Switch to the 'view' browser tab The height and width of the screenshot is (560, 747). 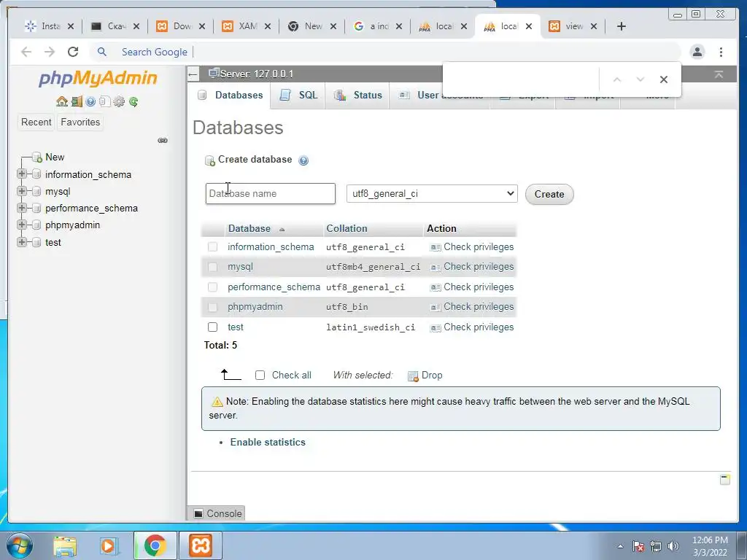coord(573,26)
